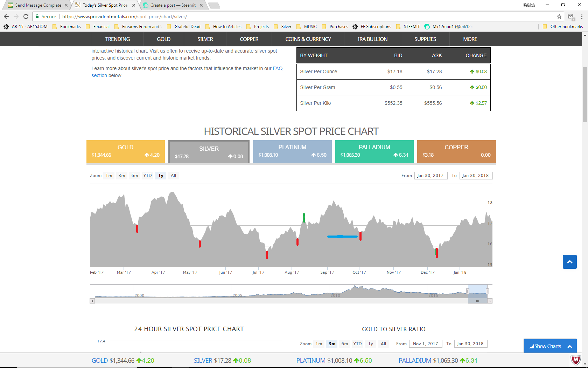Click the historical chart To date field
588x368 pixels.
click(476, 176)
